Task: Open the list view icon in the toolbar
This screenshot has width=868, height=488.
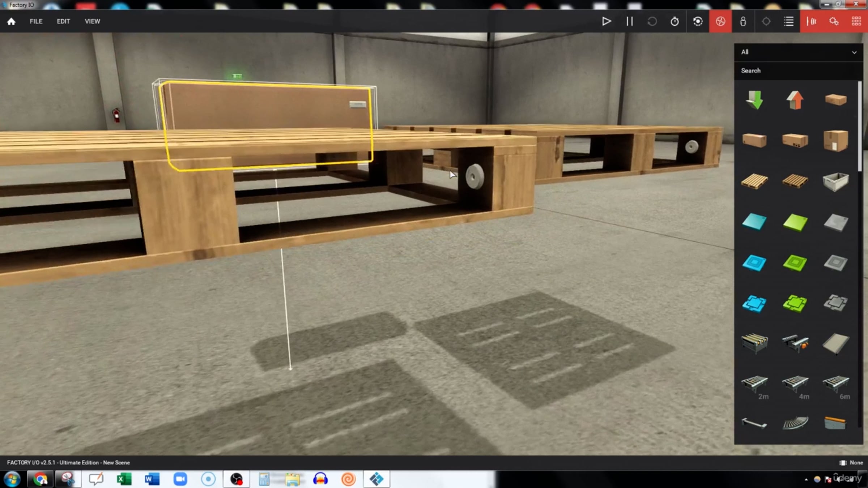Action: 788,21
